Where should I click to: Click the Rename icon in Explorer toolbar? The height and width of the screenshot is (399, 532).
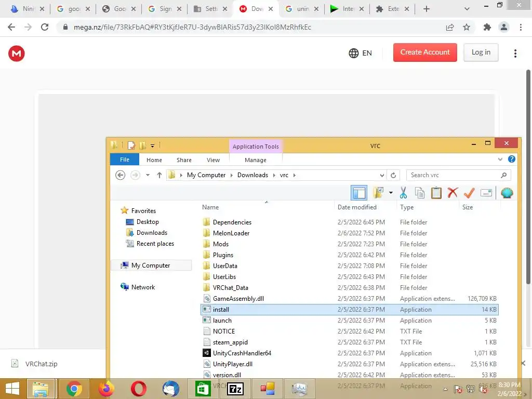(x=486, y=193)
